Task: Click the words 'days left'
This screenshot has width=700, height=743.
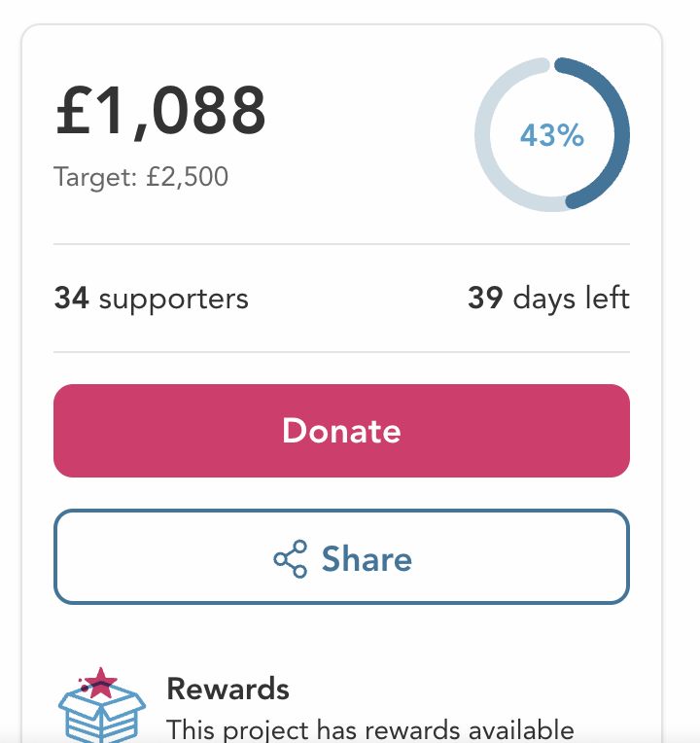Action: click(x=571, y=298)
